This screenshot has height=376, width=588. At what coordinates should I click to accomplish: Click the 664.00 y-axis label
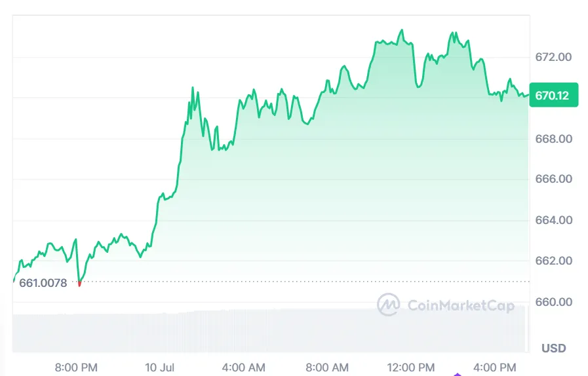pos(553,220)
